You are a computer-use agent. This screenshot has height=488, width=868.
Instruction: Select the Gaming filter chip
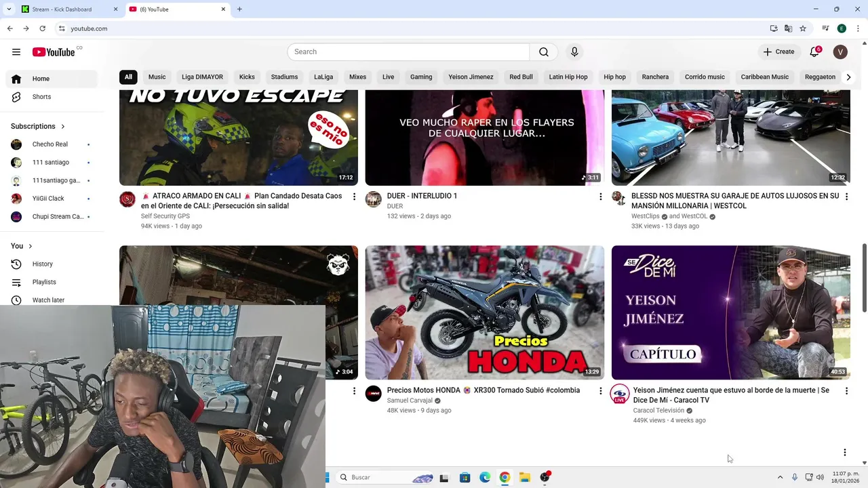click(x=421, y=77)
